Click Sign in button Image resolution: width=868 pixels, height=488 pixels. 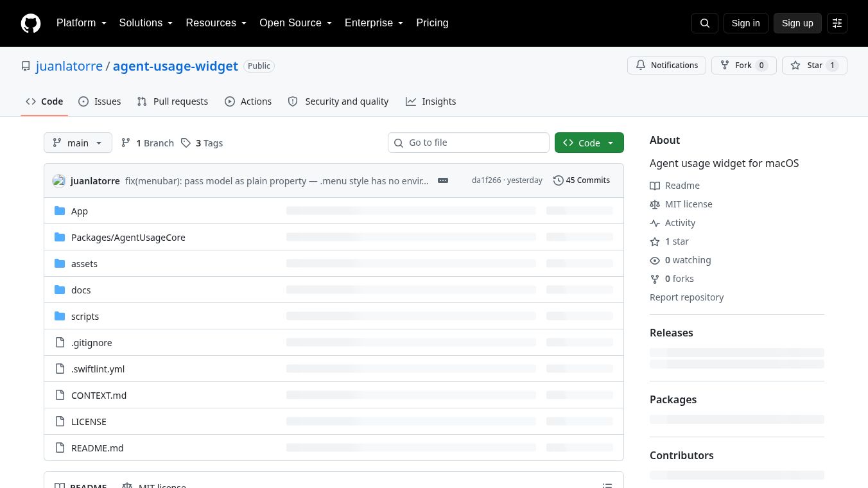pos(745,23)
